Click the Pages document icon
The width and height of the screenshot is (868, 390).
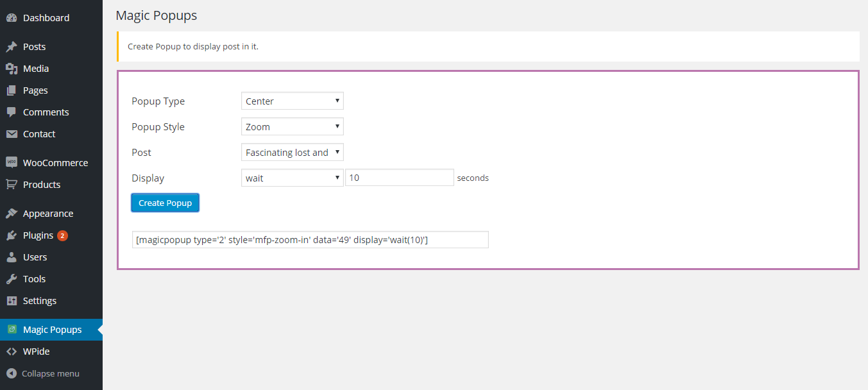(11, 90)
